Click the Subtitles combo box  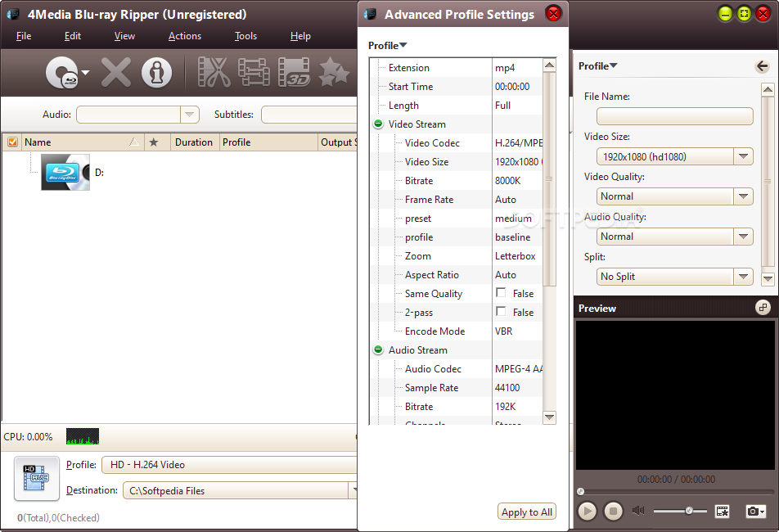(x=309, y=115)
